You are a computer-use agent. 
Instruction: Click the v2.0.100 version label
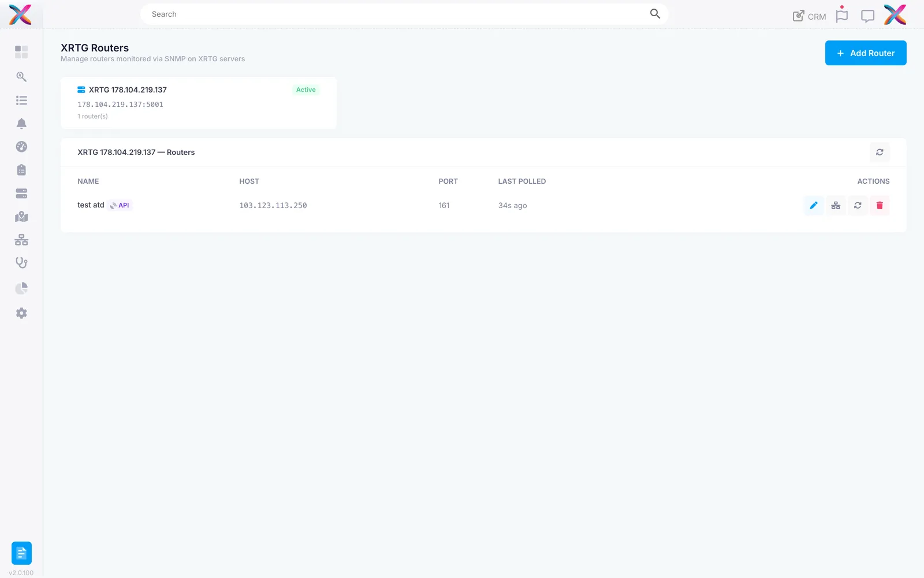coord(21,573)
